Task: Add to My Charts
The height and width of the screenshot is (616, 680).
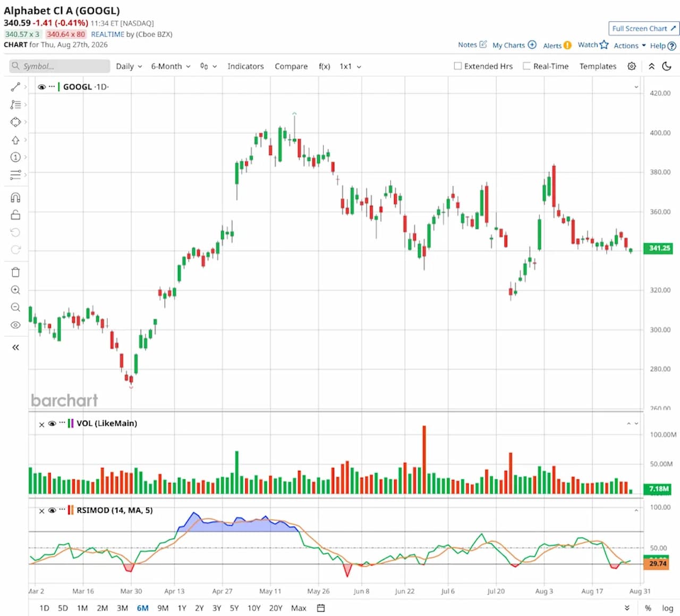Action: 514,45
